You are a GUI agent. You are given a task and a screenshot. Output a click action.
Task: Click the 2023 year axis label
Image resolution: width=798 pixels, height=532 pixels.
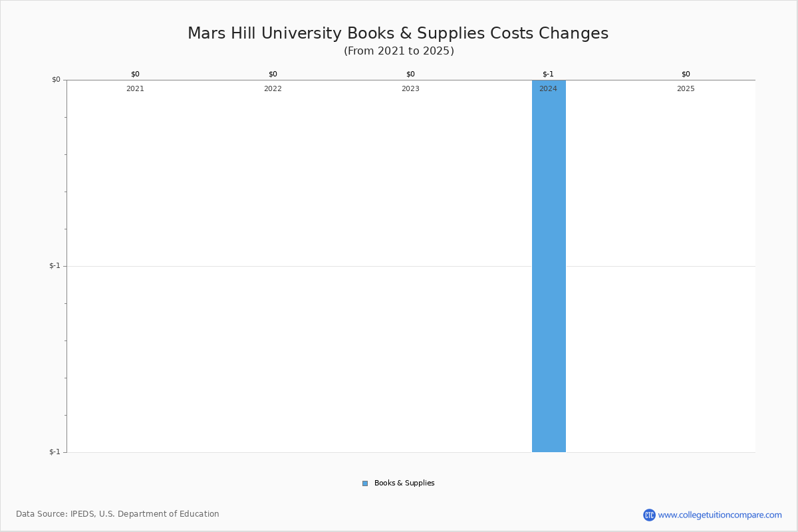click(x=410, y=88)
